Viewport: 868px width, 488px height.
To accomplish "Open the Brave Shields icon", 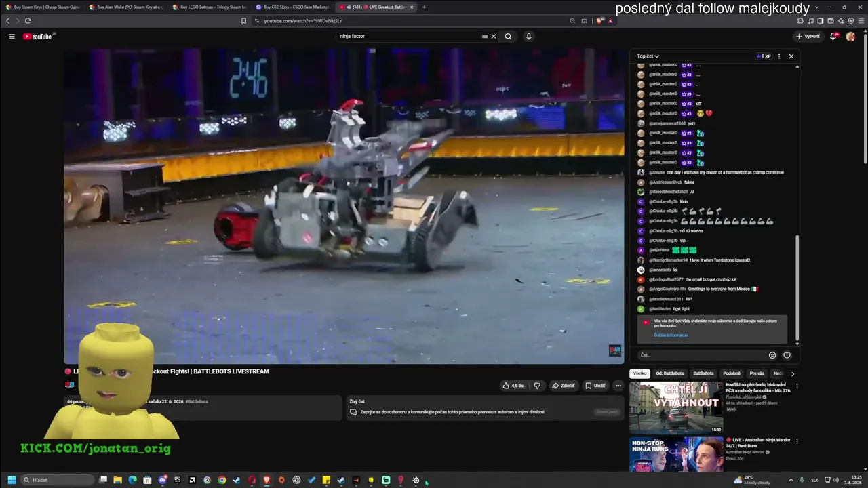I will [600, 21].
